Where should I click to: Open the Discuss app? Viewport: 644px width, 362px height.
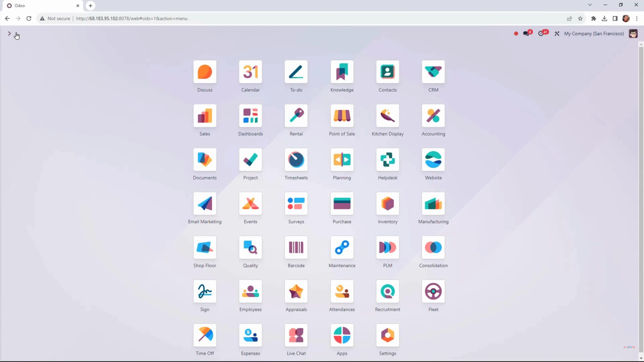pos(205,72)
